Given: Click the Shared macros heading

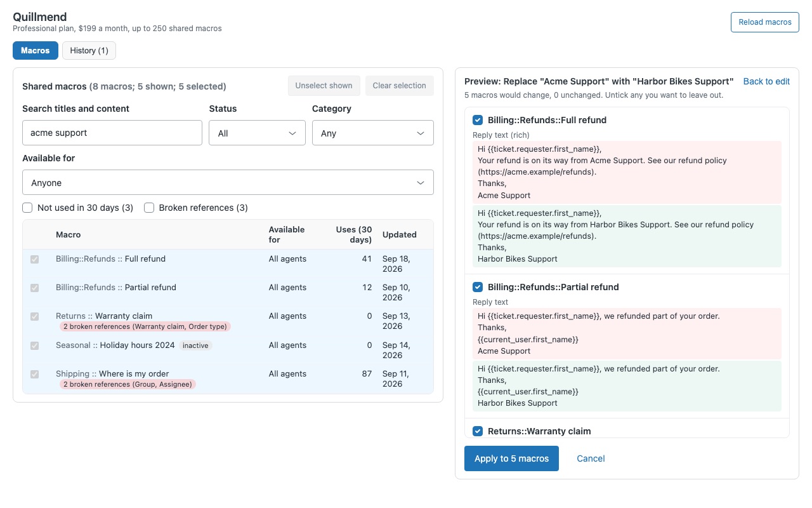Looking at the screenshot, I should click(124, 86).
